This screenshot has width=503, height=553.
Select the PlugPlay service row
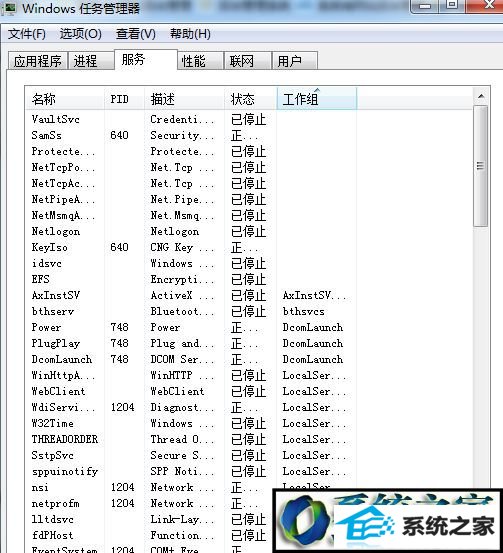[249, 344]
